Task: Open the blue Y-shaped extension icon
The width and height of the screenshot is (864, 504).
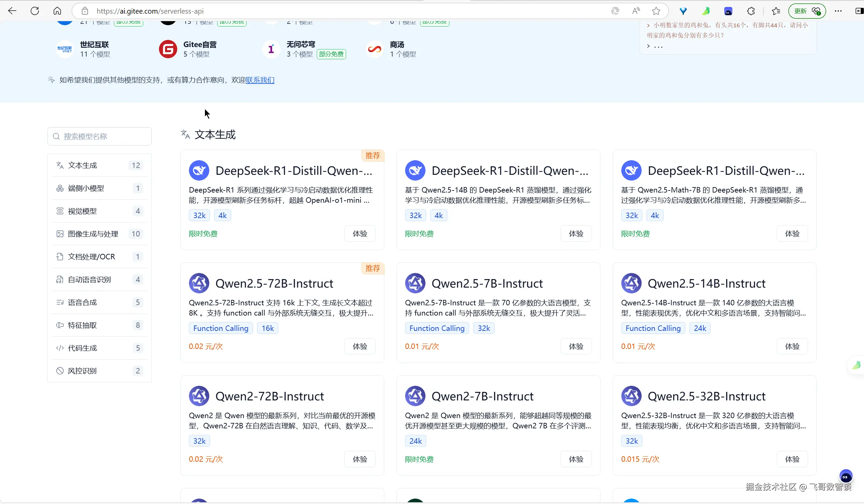Action: point(683,11)
